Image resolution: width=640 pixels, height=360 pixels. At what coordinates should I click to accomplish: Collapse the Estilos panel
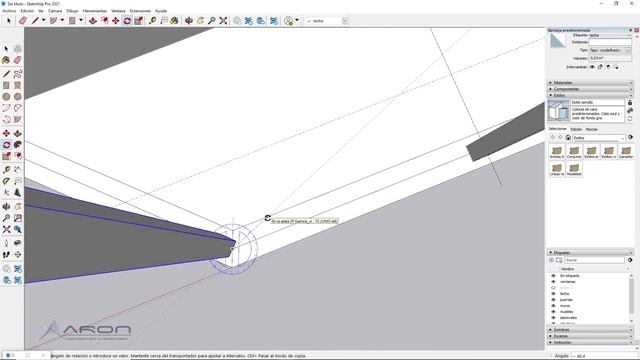590,95
